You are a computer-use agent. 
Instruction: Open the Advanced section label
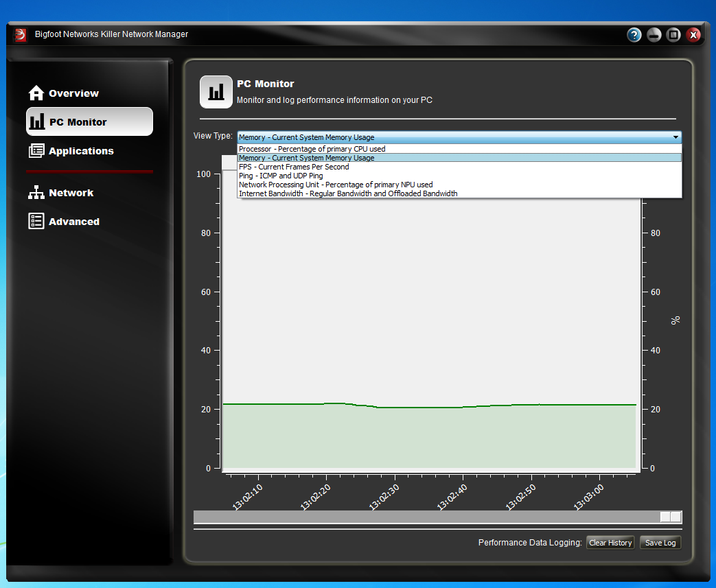point(74,222)
